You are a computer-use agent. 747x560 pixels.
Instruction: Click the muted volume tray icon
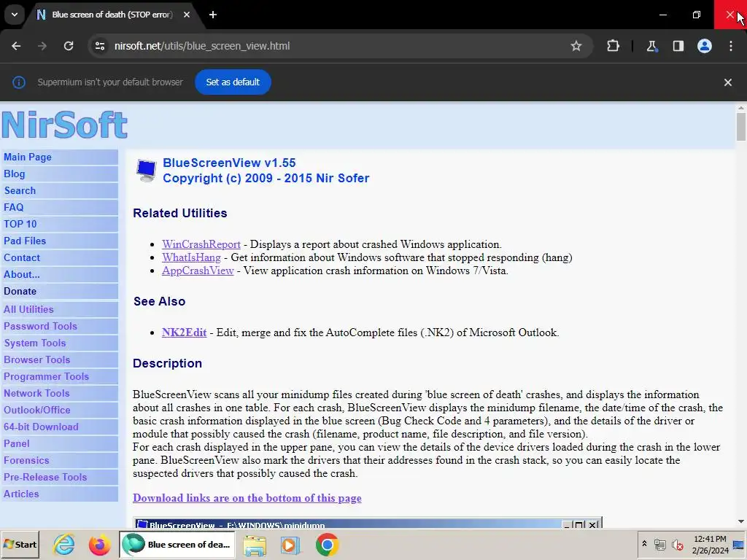coord(677,544)
